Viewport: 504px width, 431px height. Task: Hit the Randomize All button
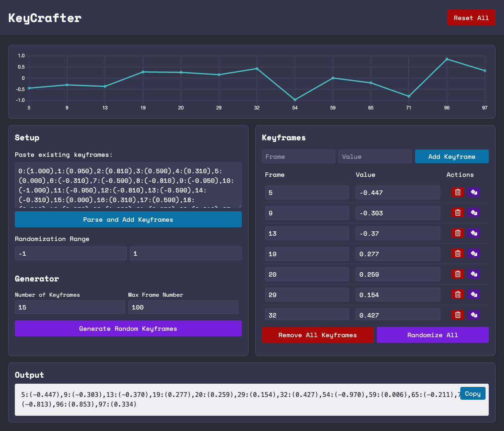[x=432, y=335]
